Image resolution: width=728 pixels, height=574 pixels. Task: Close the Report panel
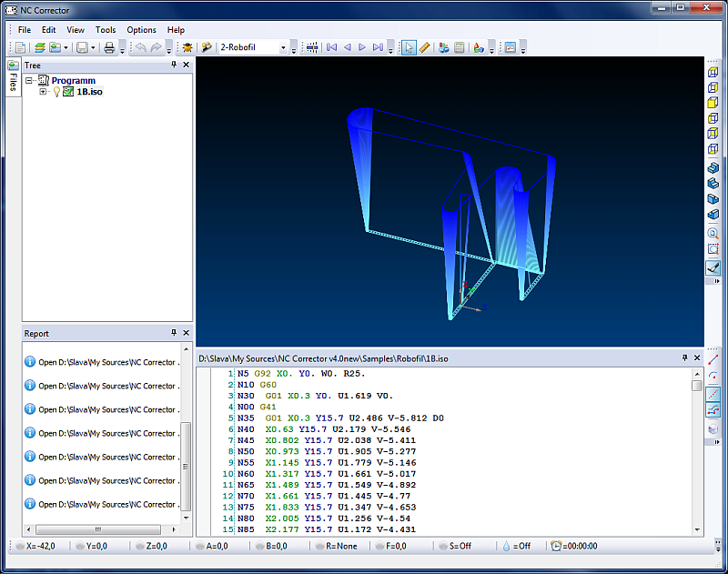(187, 334)
